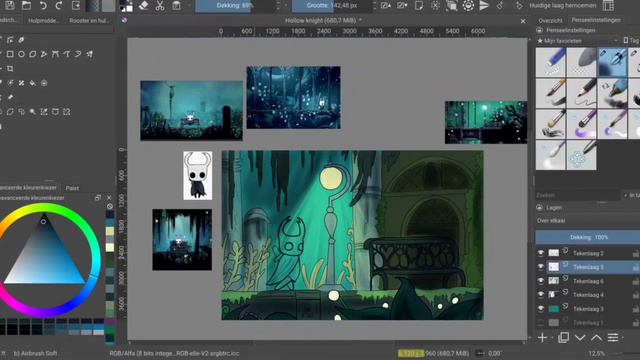Click the Huidige laag hernoemen button
This screenshot has width=640, height=360.
[x=562, y=6]
